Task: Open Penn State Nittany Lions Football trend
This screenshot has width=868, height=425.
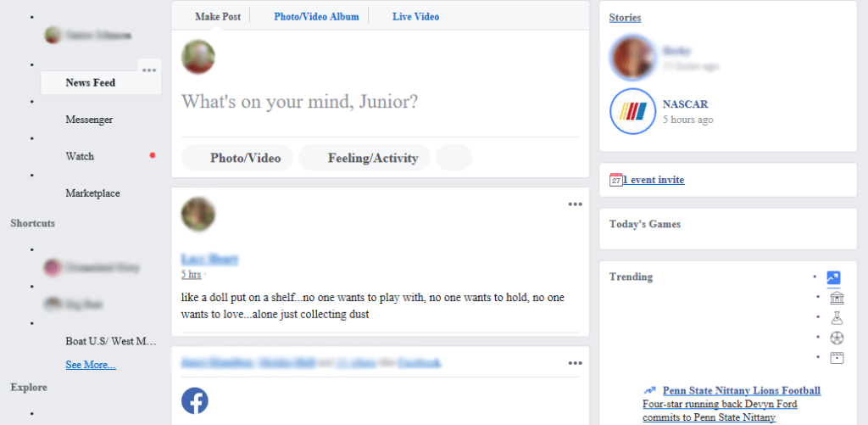Action: point(741,390)
